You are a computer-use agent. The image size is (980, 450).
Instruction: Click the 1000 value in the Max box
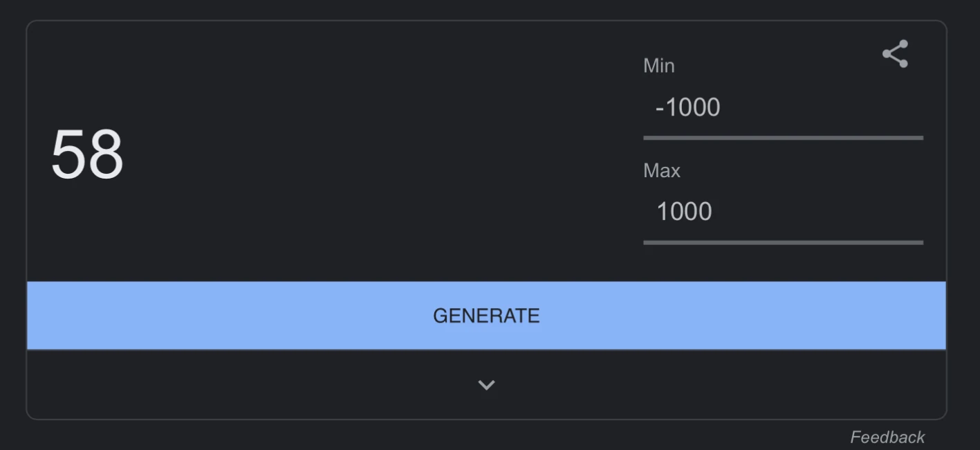684,212
